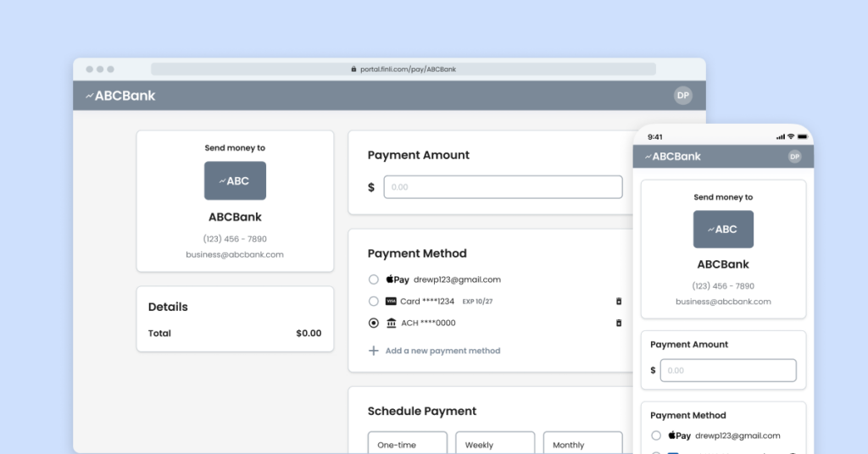This screenshot has height=454, width=868.
Task: Click the ABC logo tile in mobile card
Action: (723, 229)
